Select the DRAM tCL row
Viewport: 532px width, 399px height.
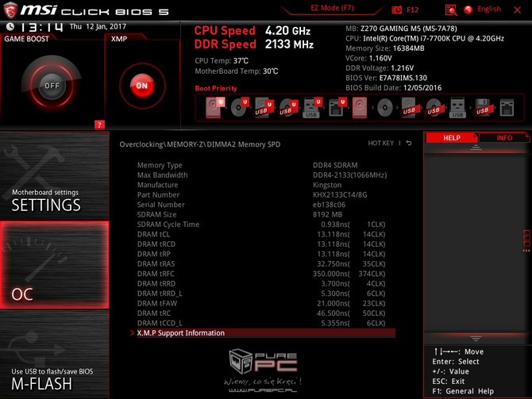[x=266, y=234]
